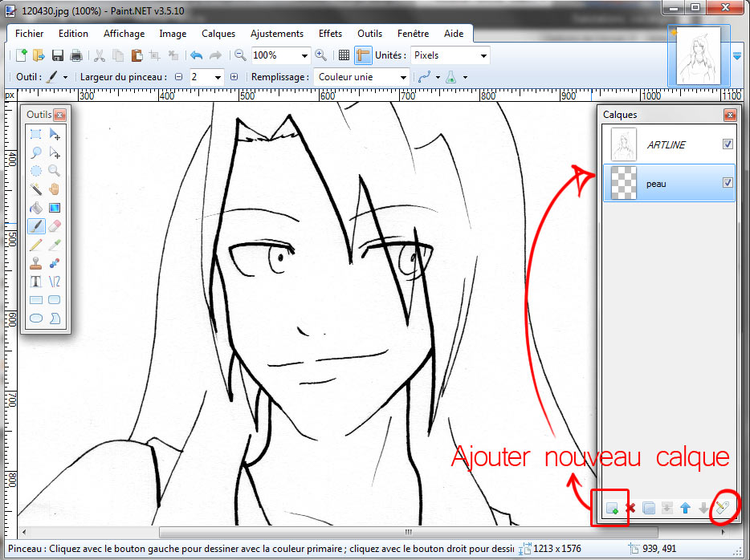The height and width of the screenshot is (560, 750).
Task: Select the Color Picker tool
Action: (55, 245)
